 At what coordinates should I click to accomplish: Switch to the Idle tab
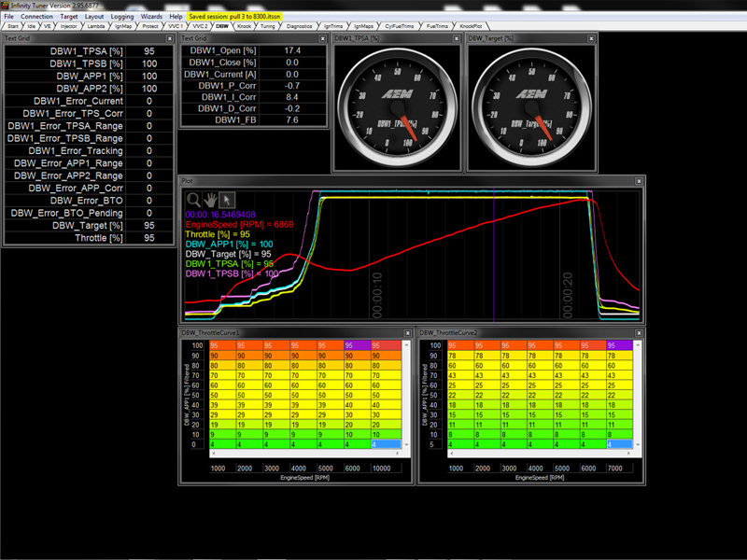tap(32, 26)
